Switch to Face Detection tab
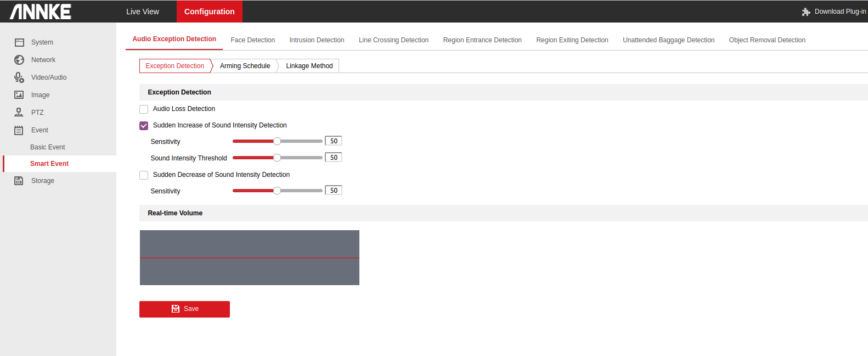The image size is (868, 356). (x=253, y=40)
